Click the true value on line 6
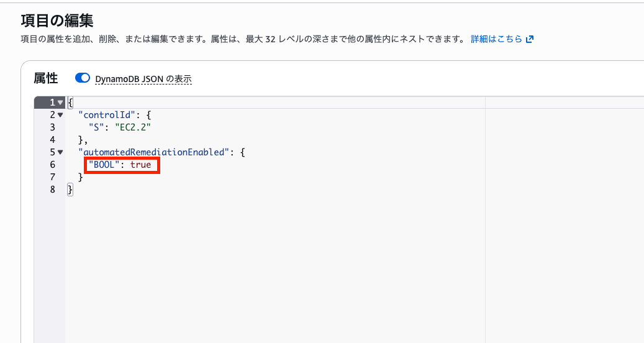 pos(140,165)
